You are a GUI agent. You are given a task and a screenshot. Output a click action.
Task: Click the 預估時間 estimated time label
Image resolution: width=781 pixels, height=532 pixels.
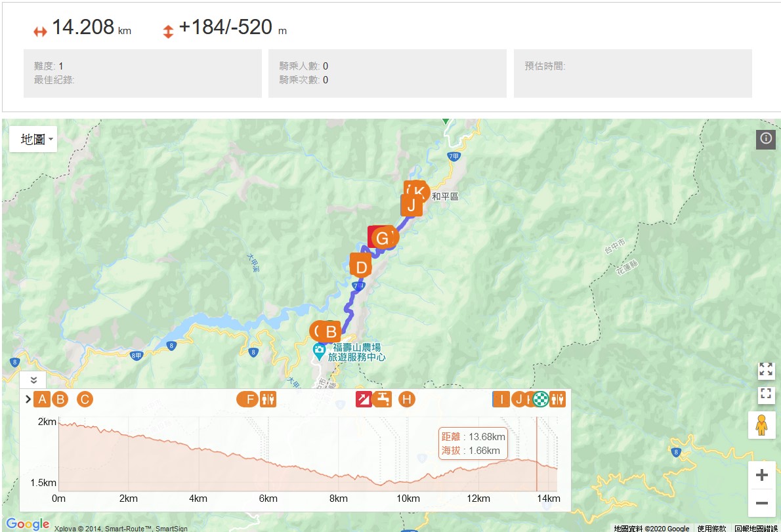point(545,66)
